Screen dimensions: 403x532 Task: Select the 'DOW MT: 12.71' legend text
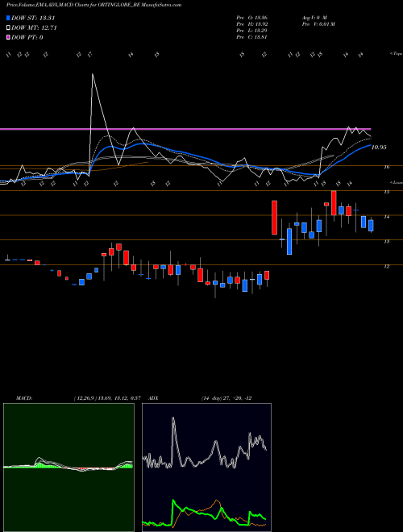[x=34, y=28]
